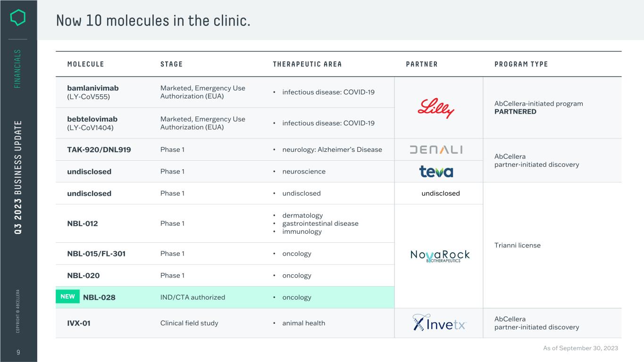Click the slide title about 10 molecules
This screenshot has height=362, width=644.
point(153,20)
